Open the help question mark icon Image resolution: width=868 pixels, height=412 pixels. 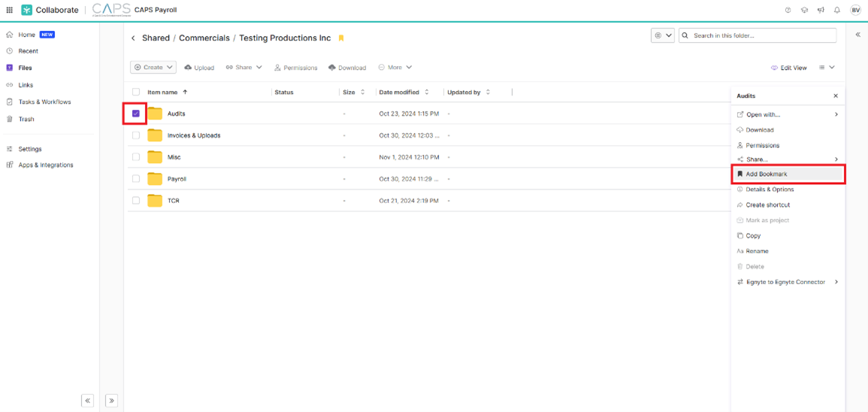(x=788, y=10)
